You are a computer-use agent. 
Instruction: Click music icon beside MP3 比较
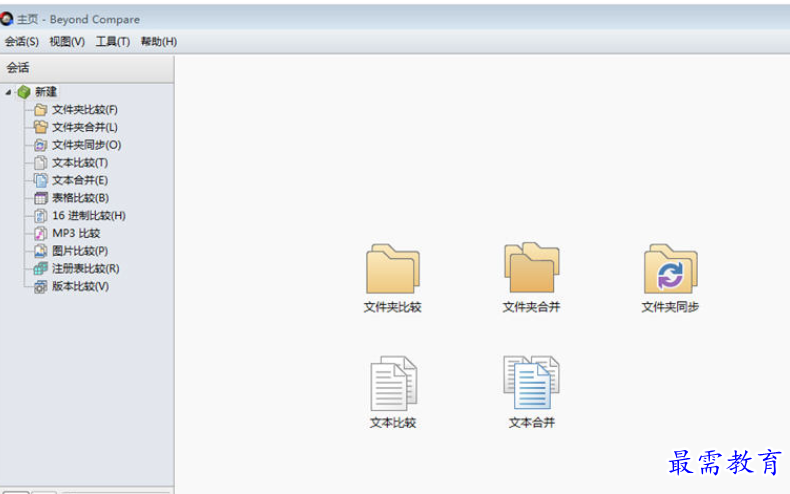tap(41, 233)
